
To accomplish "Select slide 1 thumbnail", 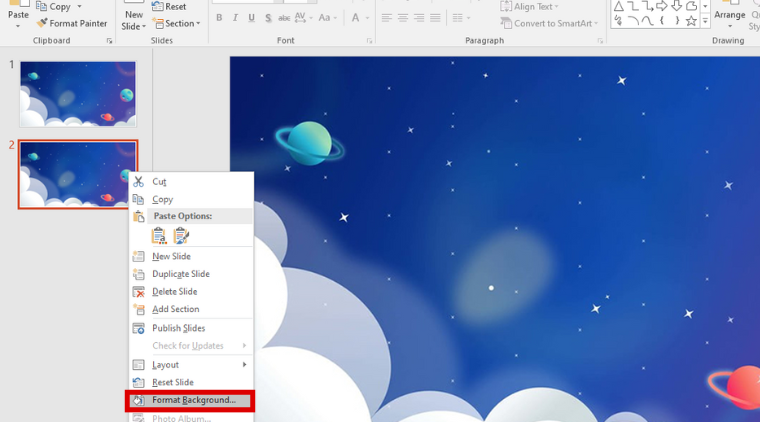I will pyautogui.click(x=78, y=94).
